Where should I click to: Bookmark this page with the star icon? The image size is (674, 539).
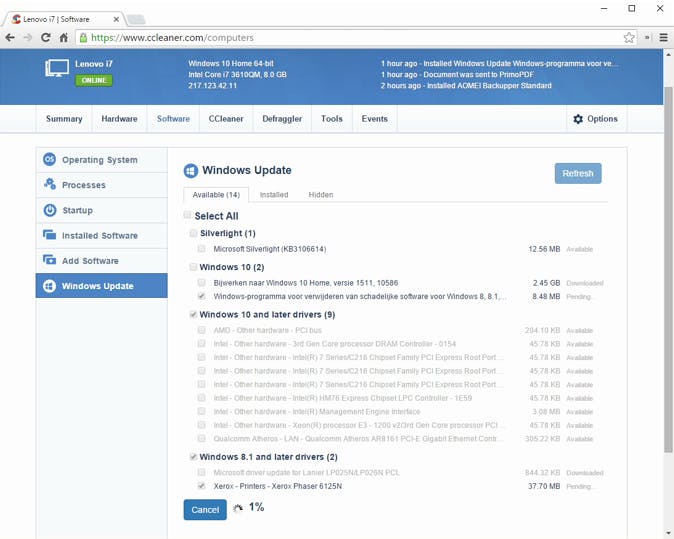point(629,38)
